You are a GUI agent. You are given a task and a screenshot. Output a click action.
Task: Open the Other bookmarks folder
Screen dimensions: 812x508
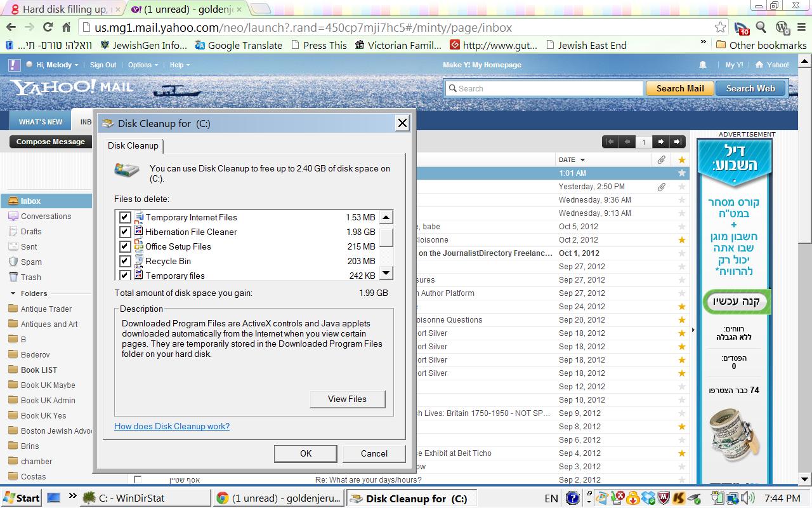click(x=761, y=45)
